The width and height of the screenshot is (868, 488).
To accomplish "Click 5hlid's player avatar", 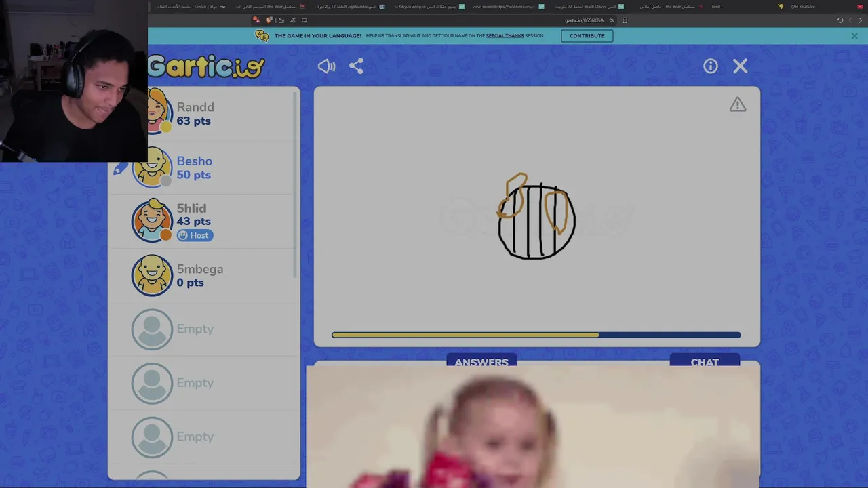I will 152,221.
